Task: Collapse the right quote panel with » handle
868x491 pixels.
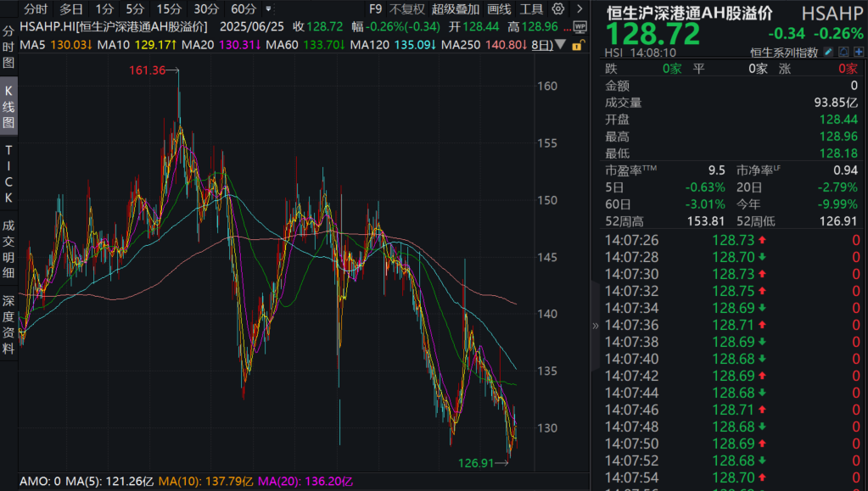Action: coord(595,325)
